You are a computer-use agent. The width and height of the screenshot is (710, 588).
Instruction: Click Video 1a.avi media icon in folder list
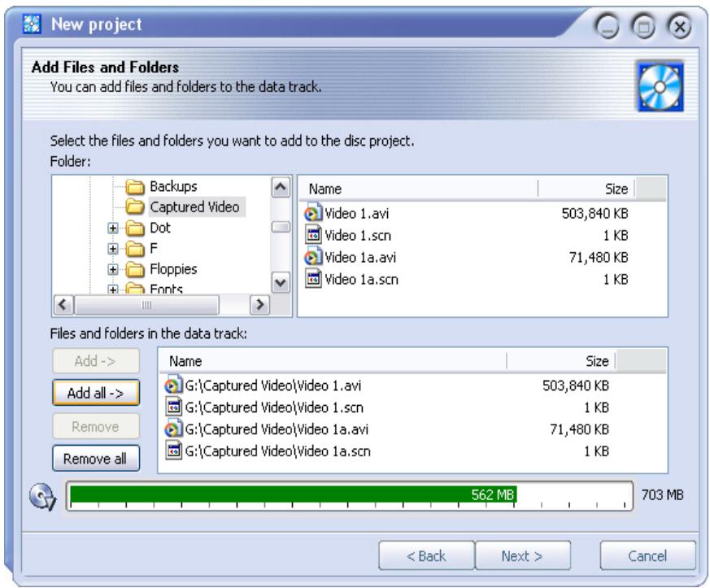pos(312,257)
